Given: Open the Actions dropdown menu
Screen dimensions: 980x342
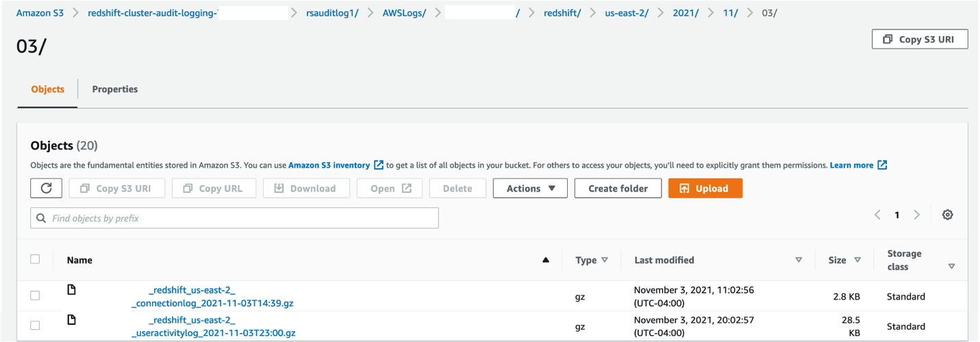Looking at the screenshot, I should click(x=530, y=188).
